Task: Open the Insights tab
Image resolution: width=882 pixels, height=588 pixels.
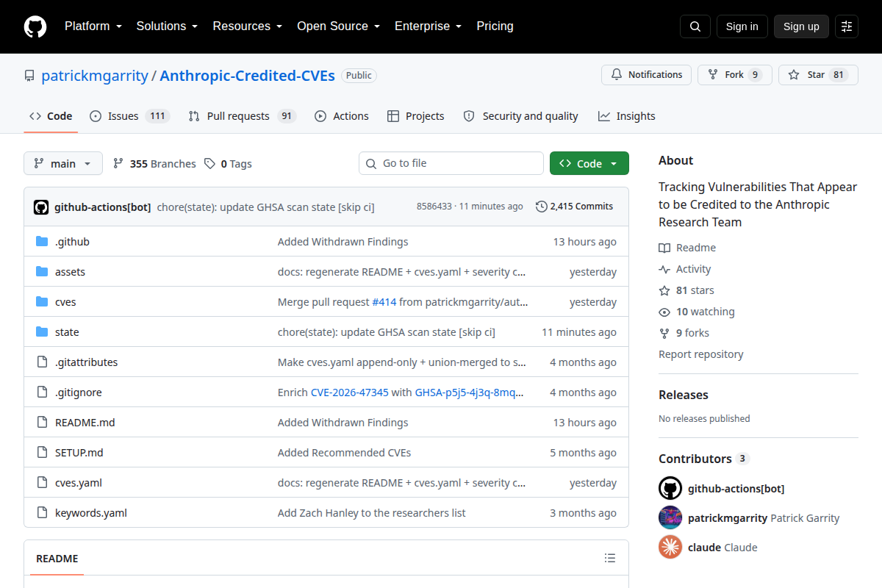Action: coord(627,116)
